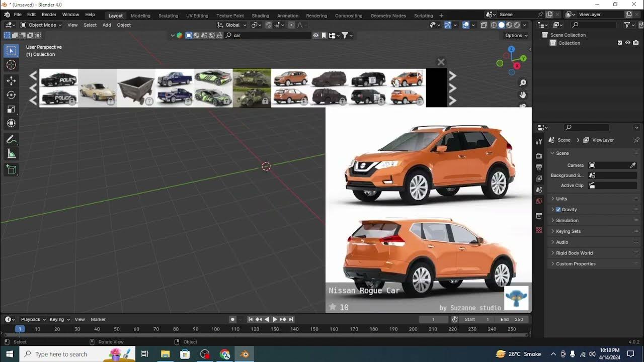
Task: Open the Tool properties tab
Action: tap(539, 142)
